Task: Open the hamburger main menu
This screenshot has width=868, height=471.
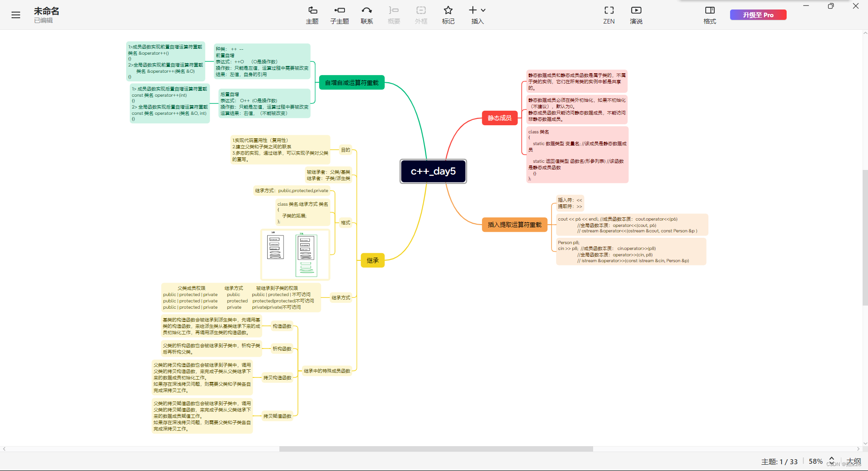Action: tap(16, 15)
